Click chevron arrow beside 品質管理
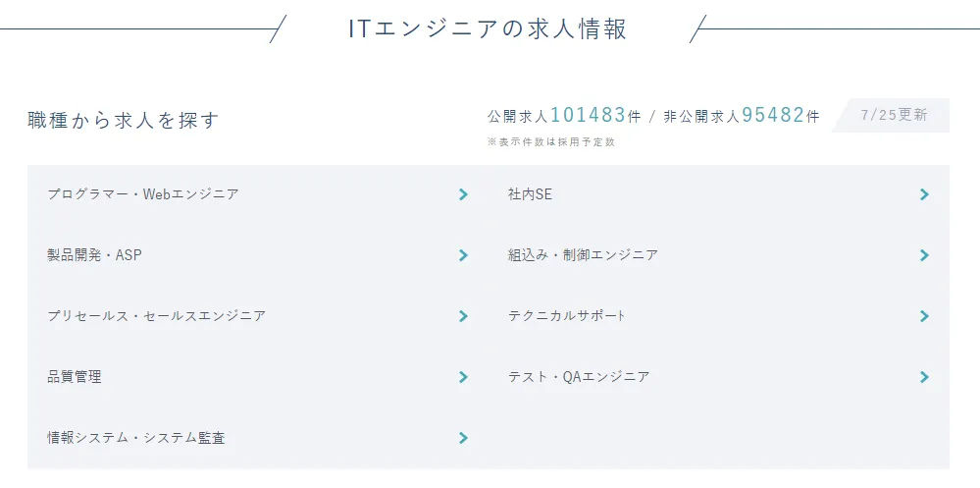The width and height of the screenshot is (980, 488). click(463, 377)
